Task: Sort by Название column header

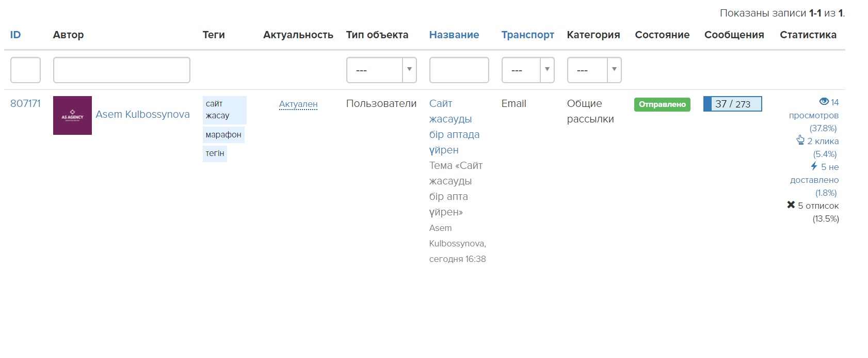Action: [x=454, y=35]
